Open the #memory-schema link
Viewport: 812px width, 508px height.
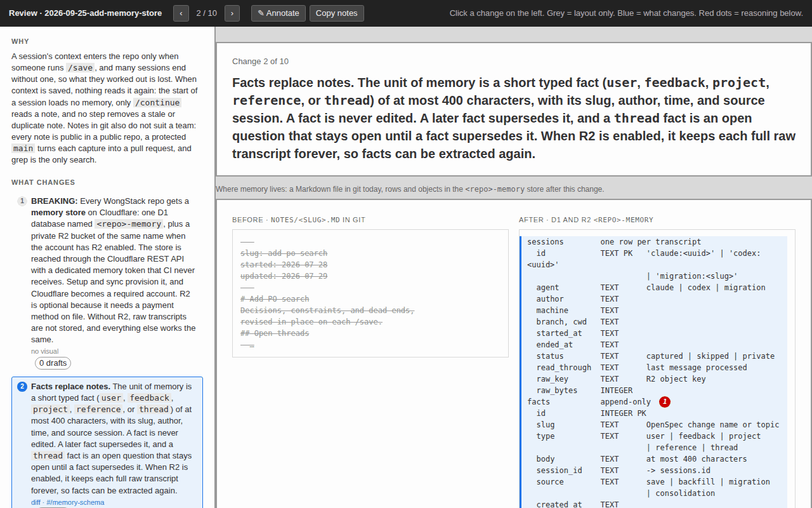tap(75, 502)
